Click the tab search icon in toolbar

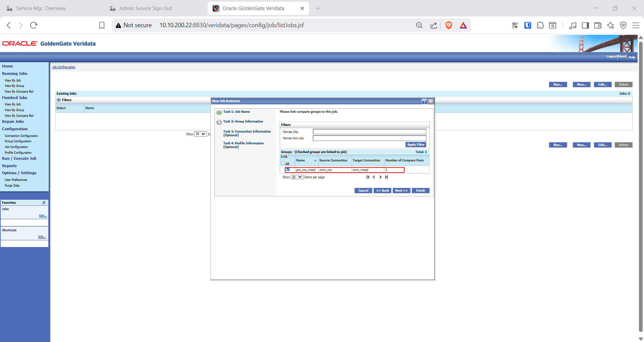click(x=553, y=25)
